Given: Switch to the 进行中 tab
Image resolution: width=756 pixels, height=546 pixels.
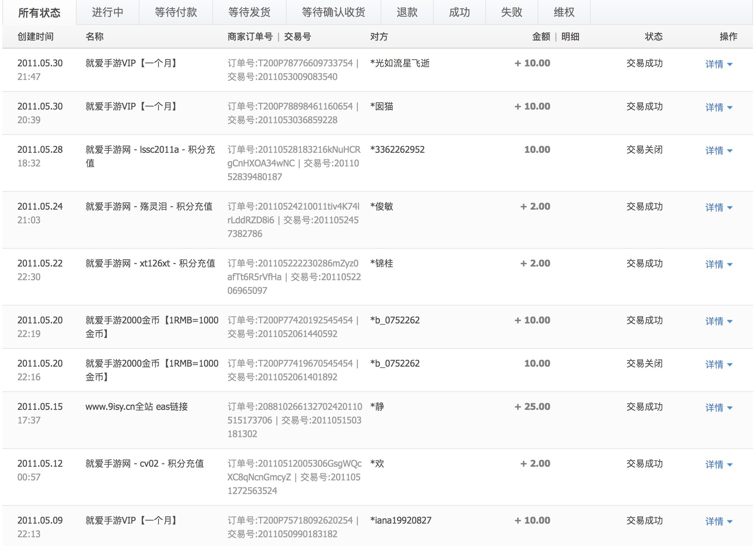Looking at the screenshot, I should coord(107,13).
